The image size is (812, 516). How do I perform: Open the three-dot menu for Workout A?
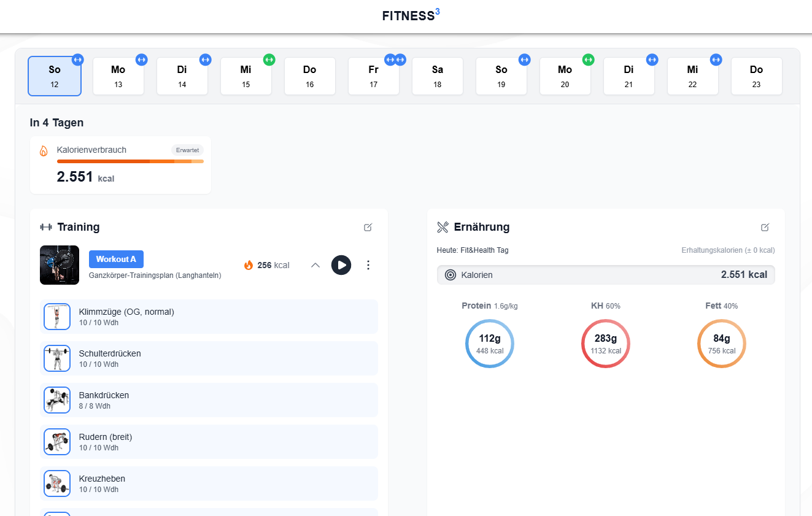pyautogui.click(x=368, y=265)
